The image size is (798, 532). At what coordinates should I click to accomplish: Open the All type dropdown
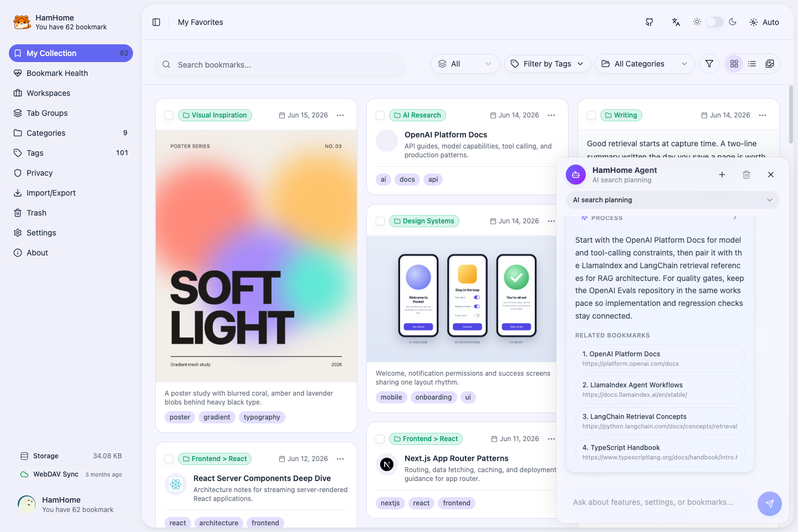[465, 64]
